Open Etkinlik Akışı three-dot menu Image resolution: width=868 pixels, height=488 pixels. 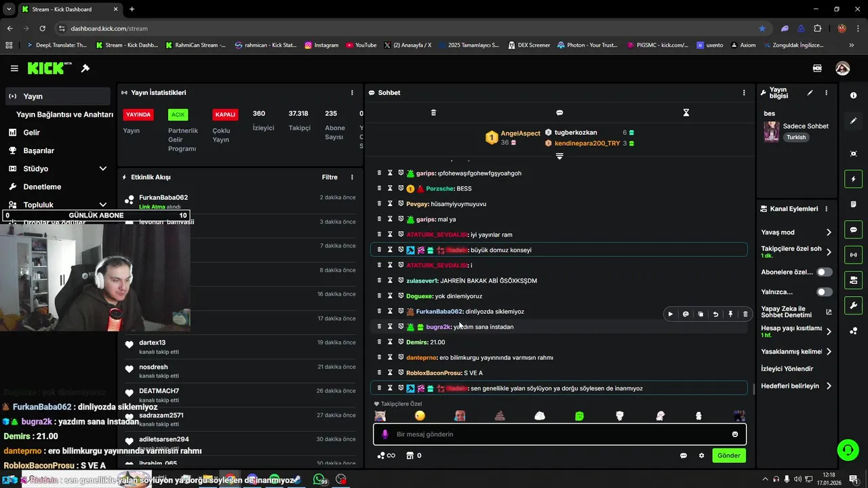pyautogui.click(x=352, y=178)
